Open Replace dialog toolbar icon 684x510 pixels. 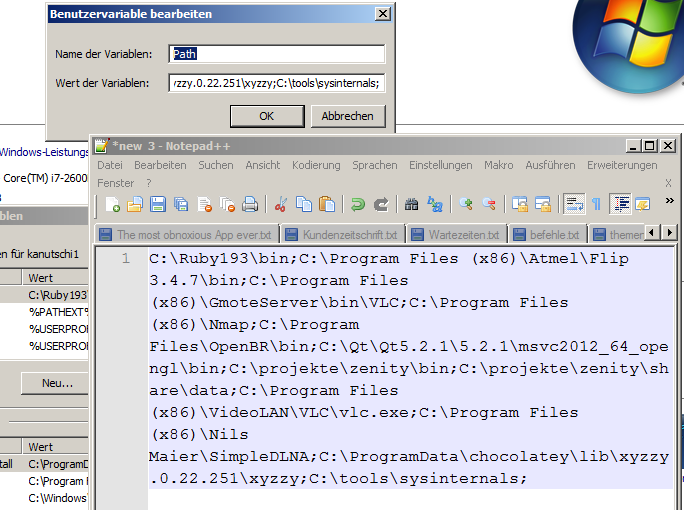tap(435, 204)
